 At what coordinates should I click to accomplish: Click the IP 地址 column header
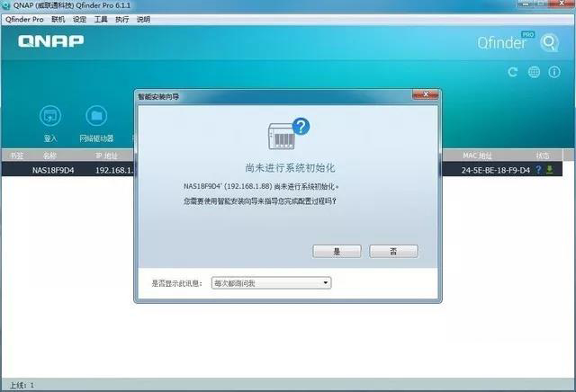pyautogui.click(x=106, y=156)
